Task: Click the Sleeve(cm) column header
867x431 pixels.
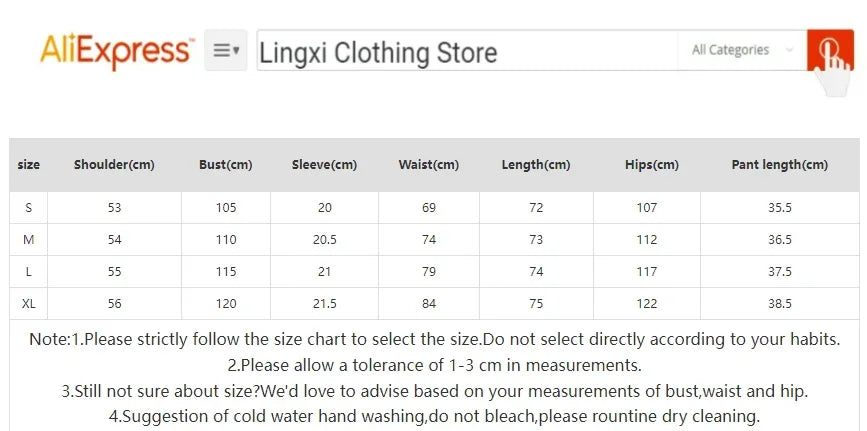Action: coord(324,165)
